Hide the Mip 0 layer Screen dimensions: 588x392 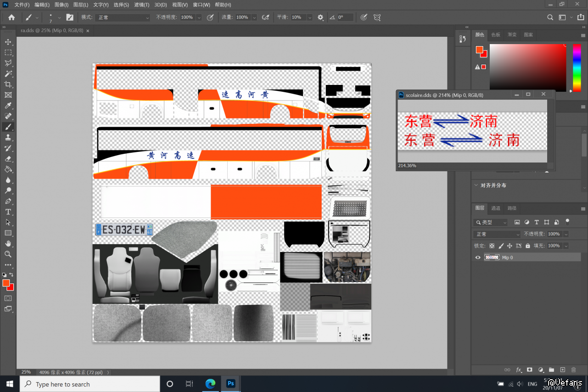[478, 258]
